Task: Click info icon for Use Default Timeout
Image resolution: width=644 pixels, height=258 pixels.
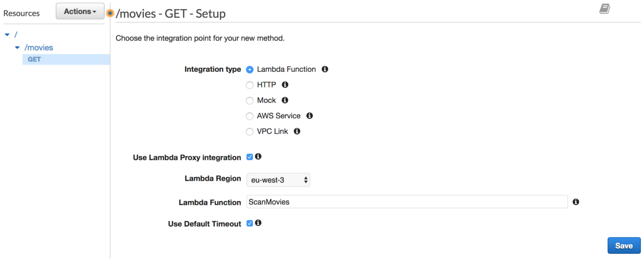Action: (x=258, y=223)
